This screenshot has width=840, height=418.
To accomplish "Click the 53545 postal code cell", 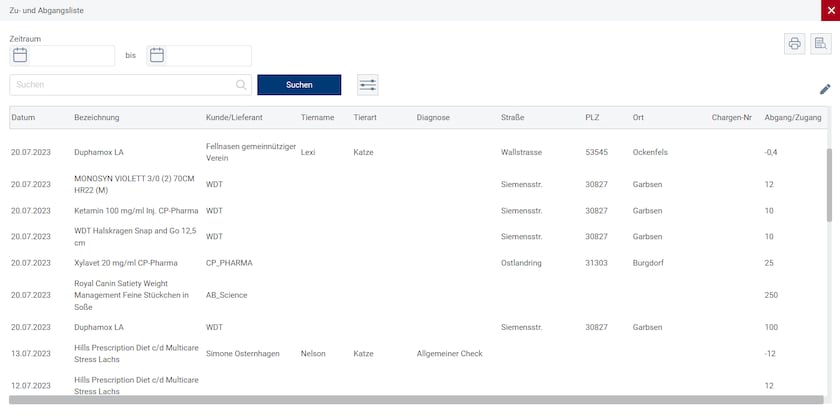I will click(x=596, y=152).
